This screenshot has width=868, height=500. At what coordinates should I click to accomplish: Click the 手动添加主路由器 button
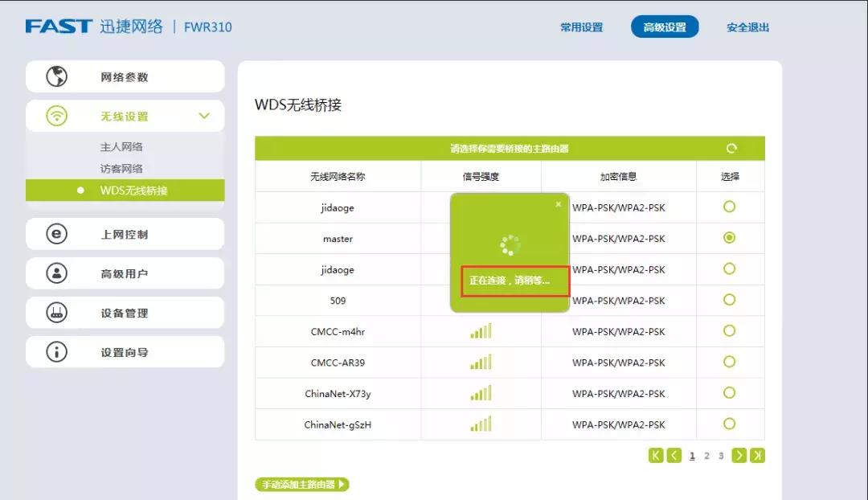click(x=302, y=484)
